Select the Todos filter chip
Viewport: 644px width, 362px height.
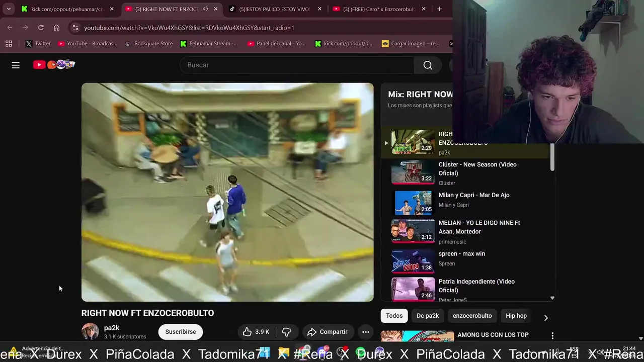(394, 316)
